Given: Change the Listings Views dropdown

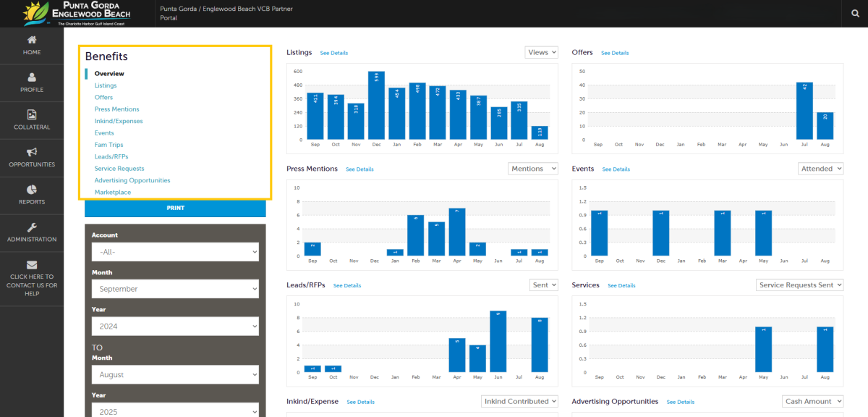Looking at the screenshot, I should (x=542, y=52).
